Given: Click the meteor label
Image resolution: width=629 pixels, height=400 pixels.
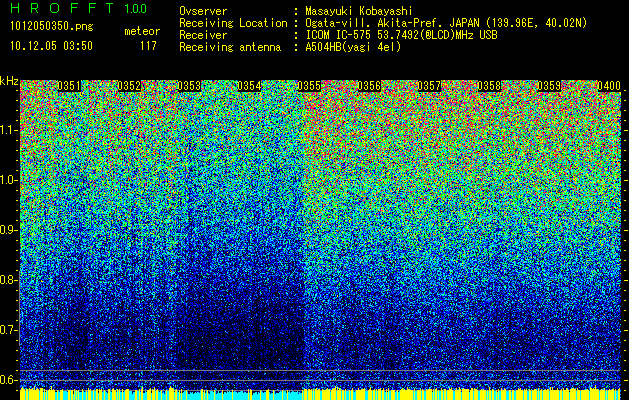Looking at the screenshot, I should tap(142, 31).
